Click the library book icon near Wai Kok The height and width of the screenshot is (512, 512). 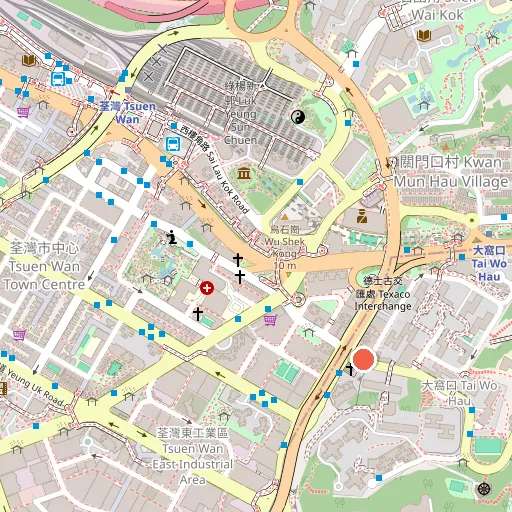point(424,35)
